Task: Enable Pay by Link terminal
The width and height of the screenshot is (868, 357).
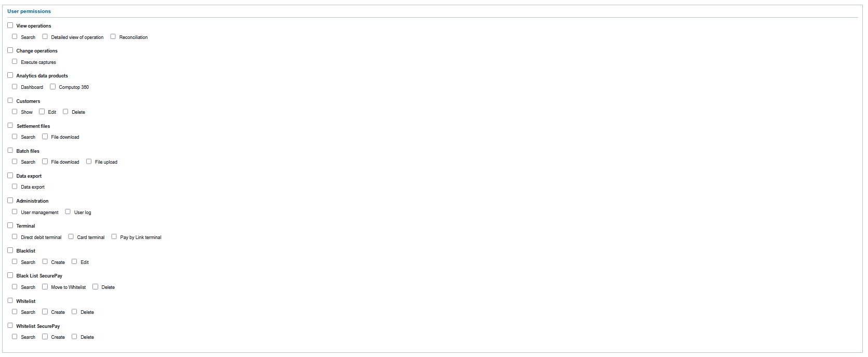Action: [x=114, y=237]
